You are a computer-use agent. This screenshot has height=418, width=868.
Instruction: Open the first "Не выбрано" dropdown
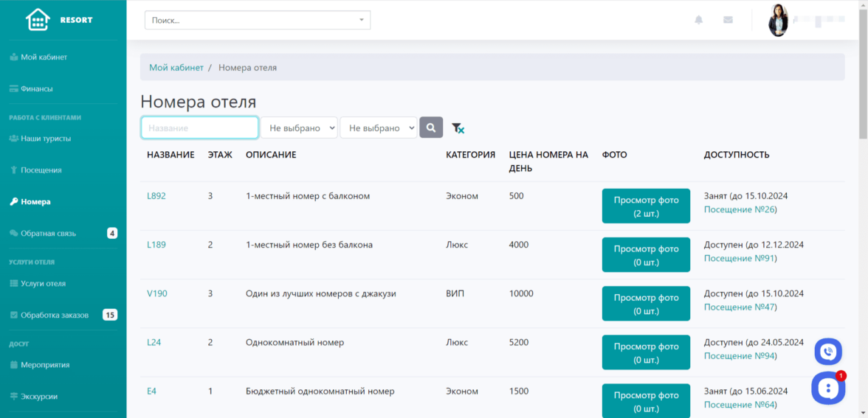click(299, 128)
